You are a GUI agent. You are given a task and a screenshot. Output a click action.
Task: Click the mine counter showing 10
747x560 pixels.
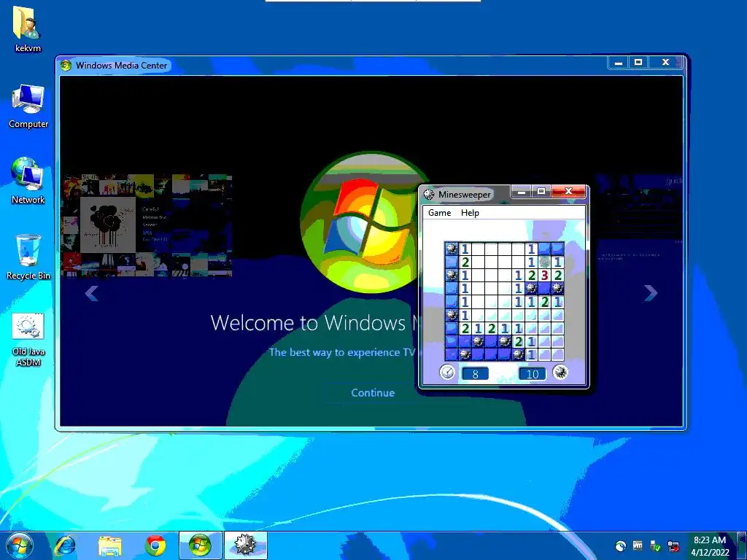tap(532, 374)
